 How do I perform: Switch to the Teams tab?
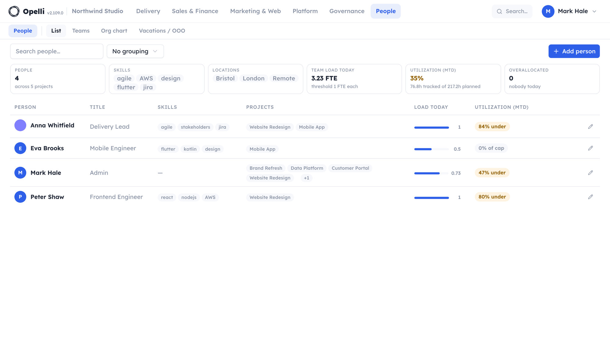81,31
